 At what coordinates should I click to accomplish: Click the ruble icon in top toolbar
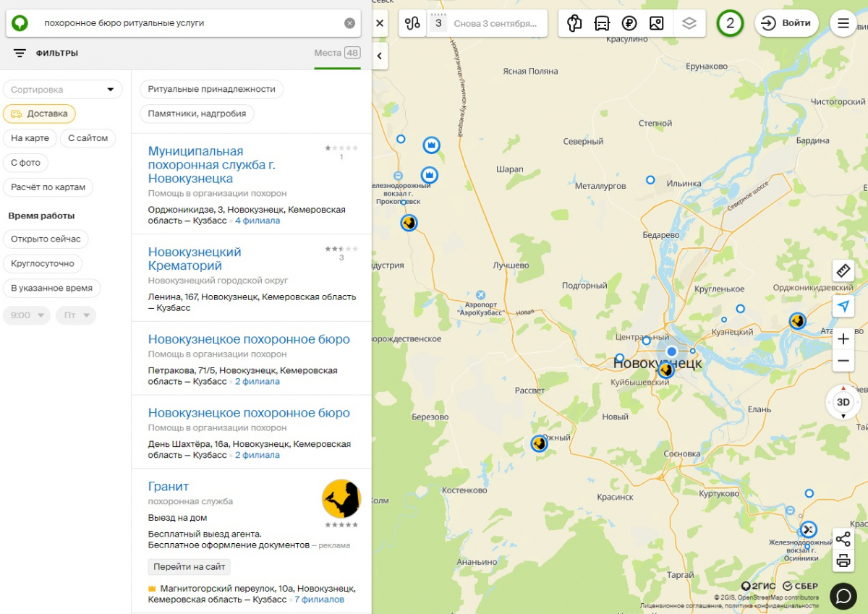[x=629, y=23]
